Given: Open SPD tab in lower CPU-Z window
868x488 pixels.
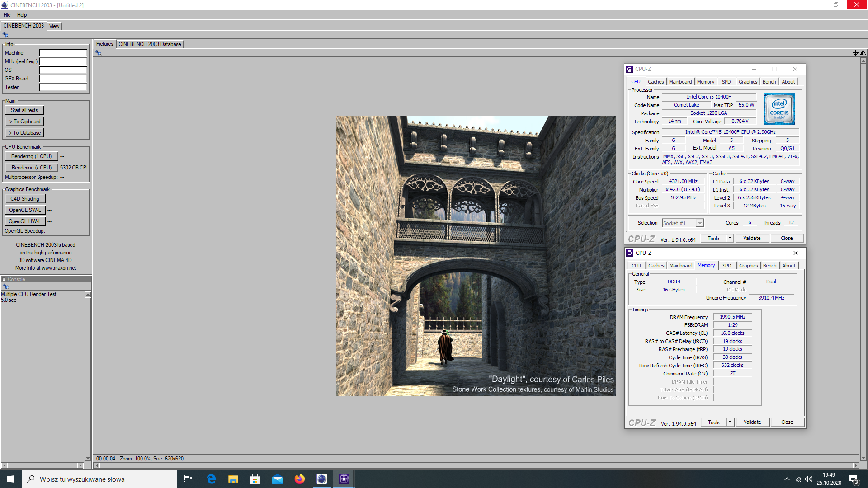Looking at the screenshot, I should pyautogui.click(x=726, y=266).
